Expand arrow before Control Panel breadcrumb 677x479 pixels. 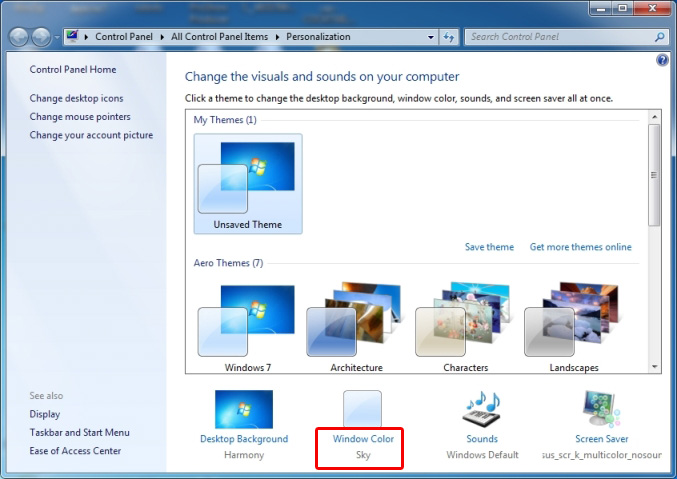click(x=86, y=37)
